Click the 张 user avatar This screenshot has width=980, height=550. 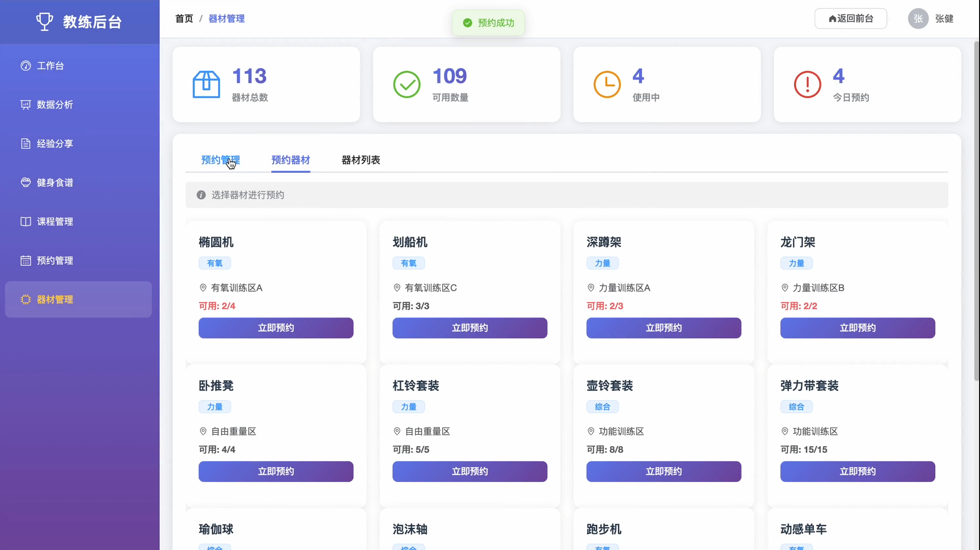[x=918, y=18]
